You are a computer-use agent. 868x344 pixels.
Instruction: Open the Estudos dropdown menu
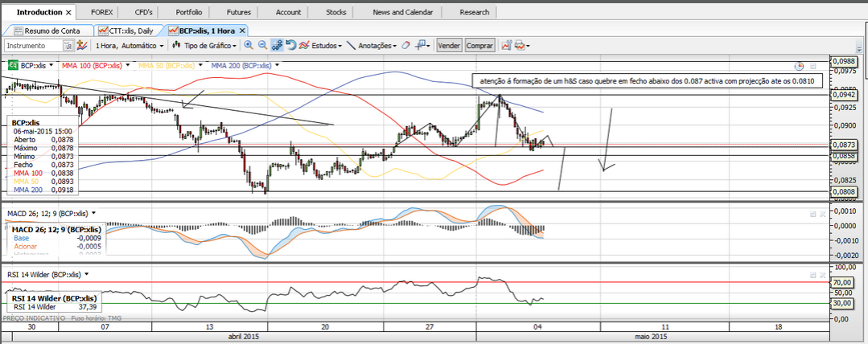point(326,46)
